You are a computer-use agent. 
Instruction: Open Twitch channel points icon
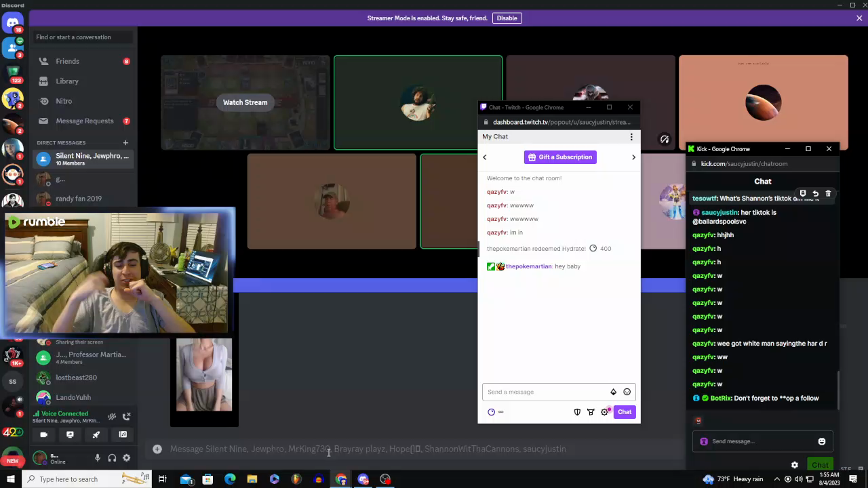[492, 412]
